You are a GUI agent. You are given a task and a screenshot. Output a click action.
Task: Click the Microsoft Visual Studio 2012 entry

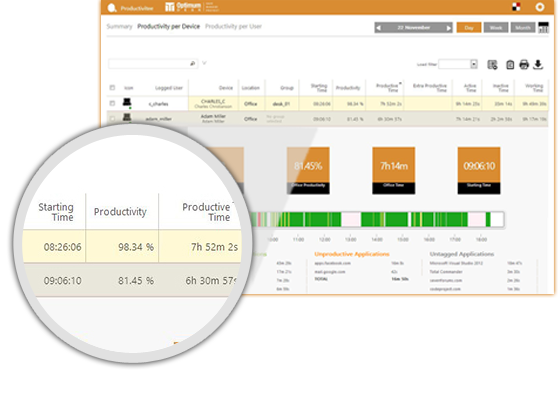456,263
